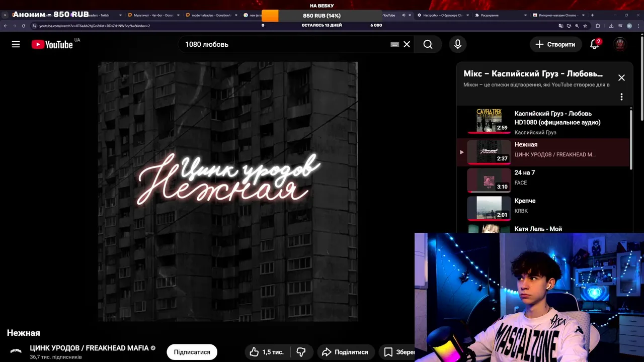644x362 pixels.
Task: Open a new browser tab
Action: pos(592,15)
